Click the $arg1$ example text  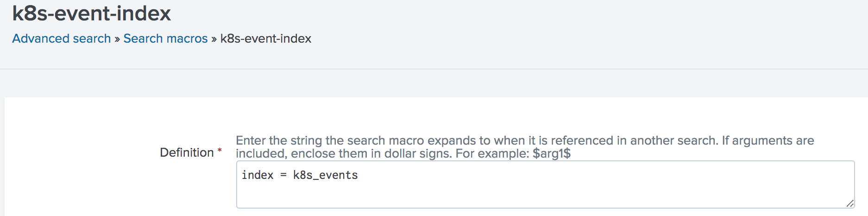552,153
